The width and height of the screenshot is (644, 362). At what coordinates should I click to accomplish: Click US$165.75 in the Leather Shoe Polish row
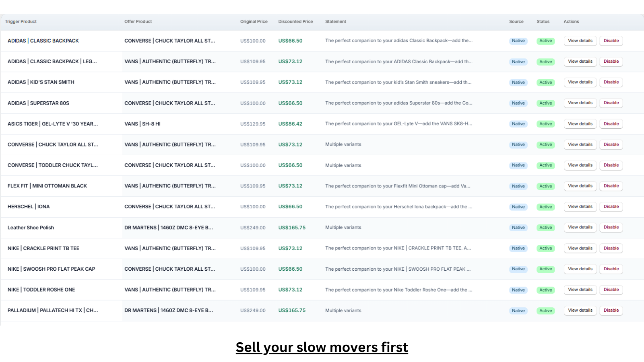(x=292, y=228)
